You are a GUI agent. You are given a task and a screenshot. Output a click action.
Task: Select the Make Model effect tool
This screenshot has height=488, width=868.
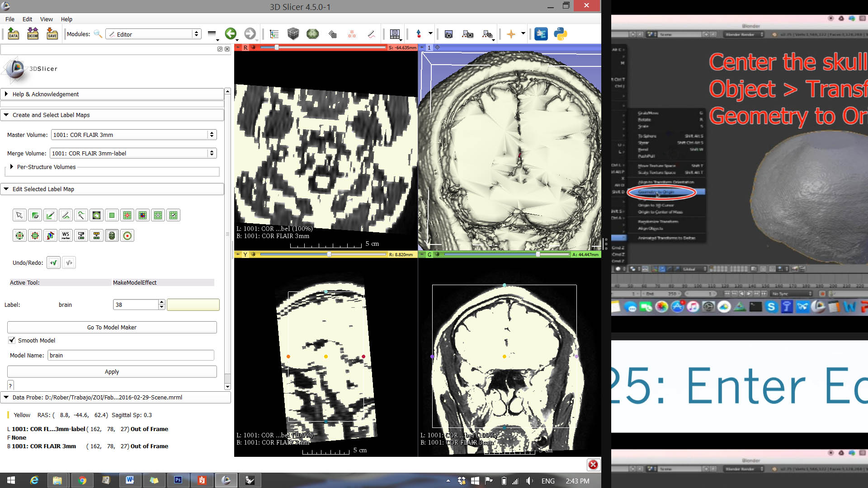coord(112,235)
